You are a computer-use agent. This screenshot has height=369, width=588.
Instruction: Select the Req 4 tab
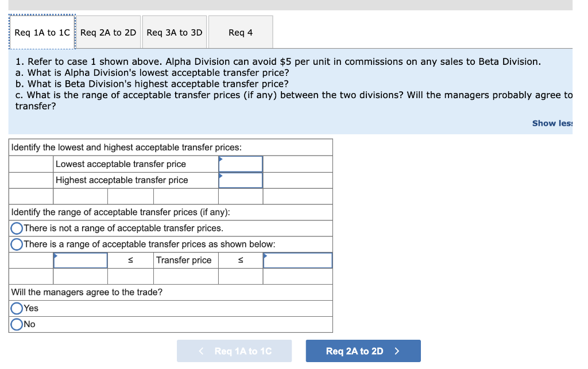pyautogui.click(x=240, y=32)
